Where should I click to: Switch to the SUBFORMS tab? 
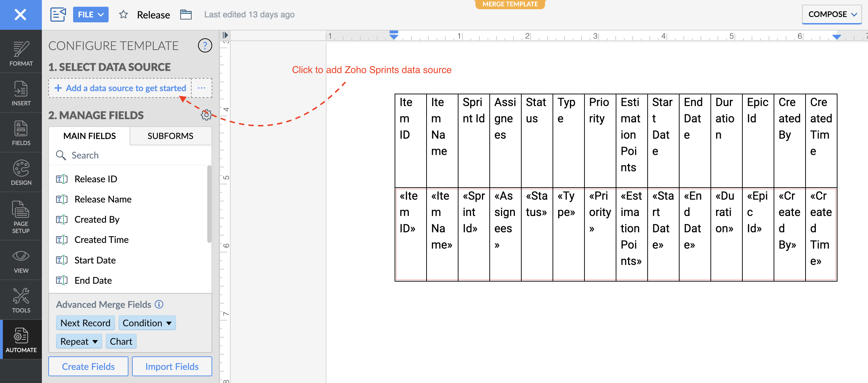tap(170, 136)
